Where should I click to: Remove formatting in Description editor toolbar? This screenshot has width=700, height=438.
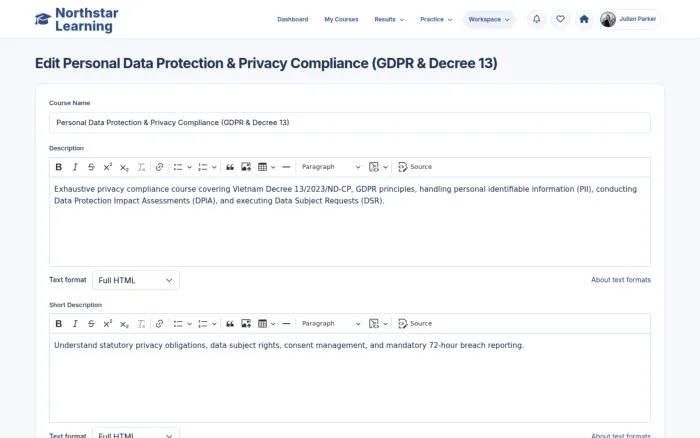tap(141, 167)
